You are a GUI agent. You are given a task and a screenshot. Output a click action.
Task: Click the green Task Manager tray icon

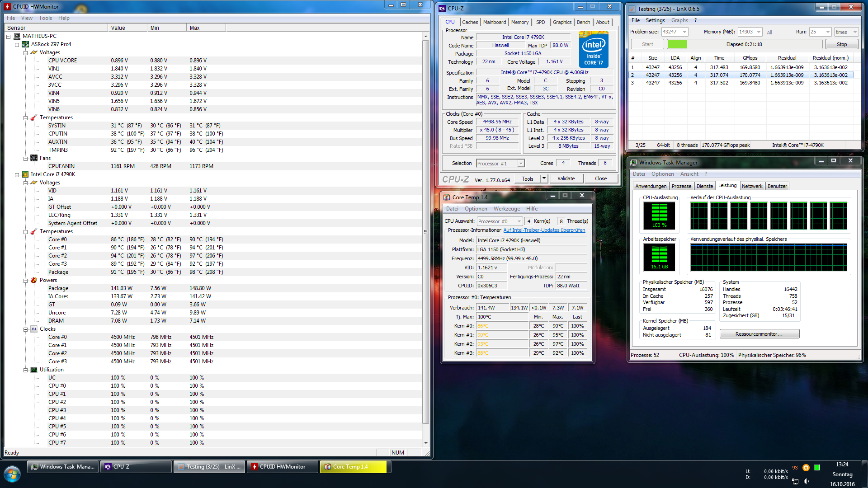point(817,468)
